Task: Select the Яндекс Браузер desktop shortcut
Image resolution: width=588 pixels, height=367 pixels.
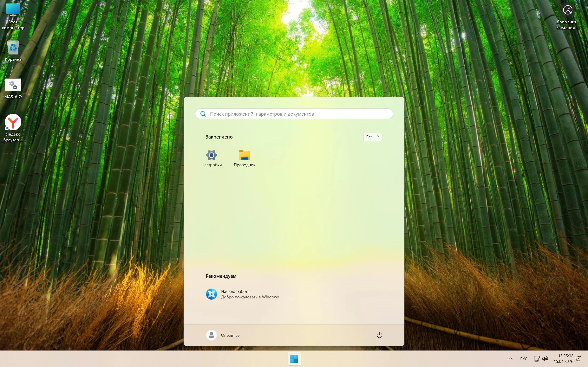Action: point(13,128)
